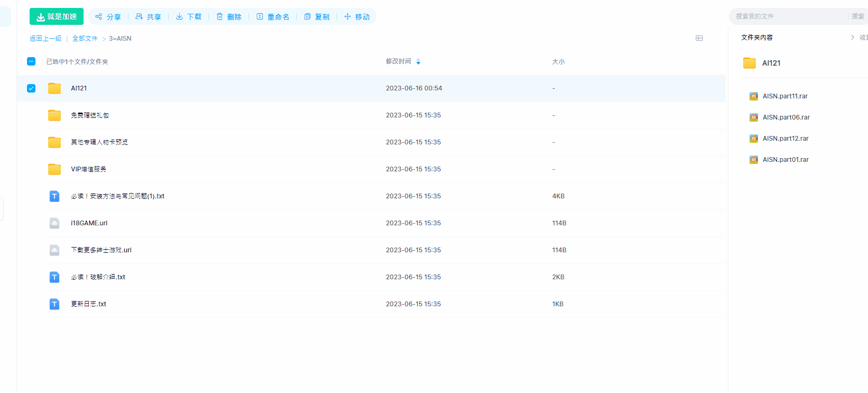Open the 免费赠送礼包 folder

coord(90,115)
